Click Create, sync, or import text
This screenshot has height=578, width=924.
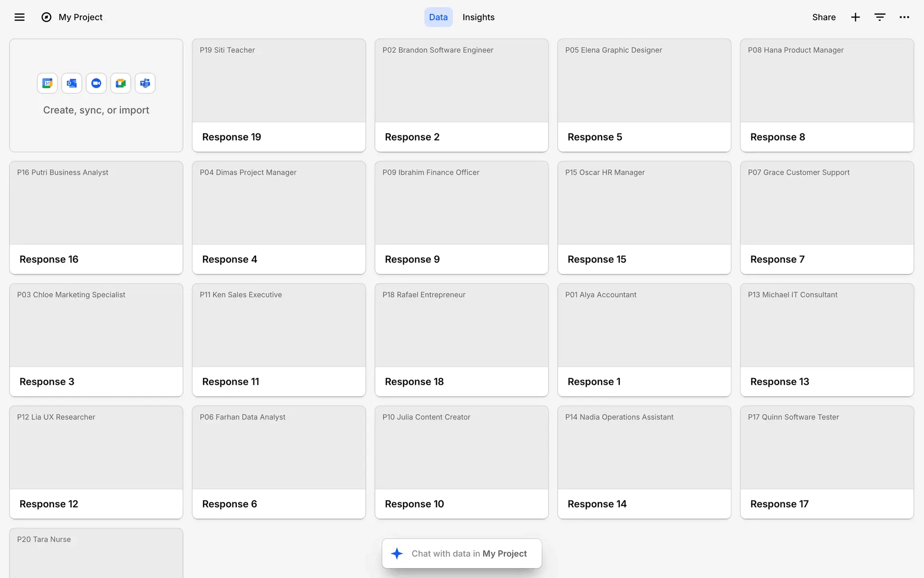(96, 110)
